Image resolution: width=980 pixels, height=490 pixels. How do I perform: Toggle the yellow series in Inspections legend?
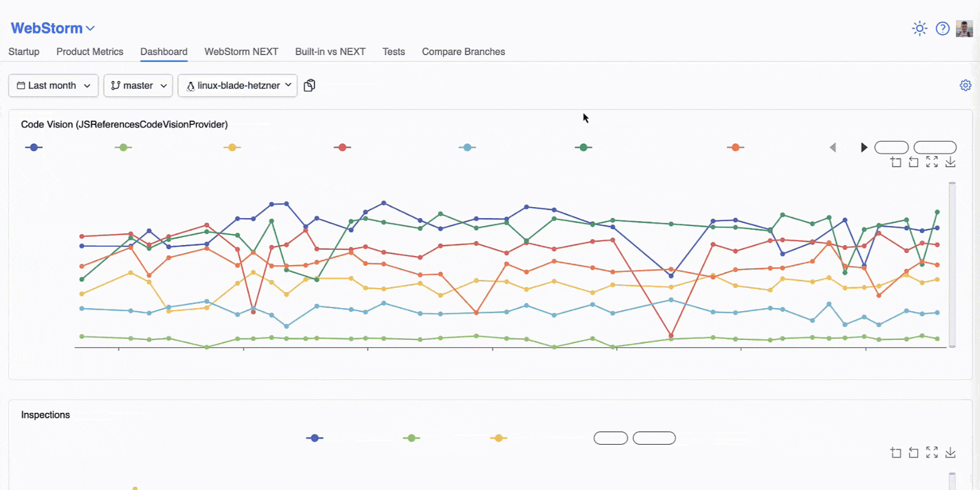click(499, 438)
